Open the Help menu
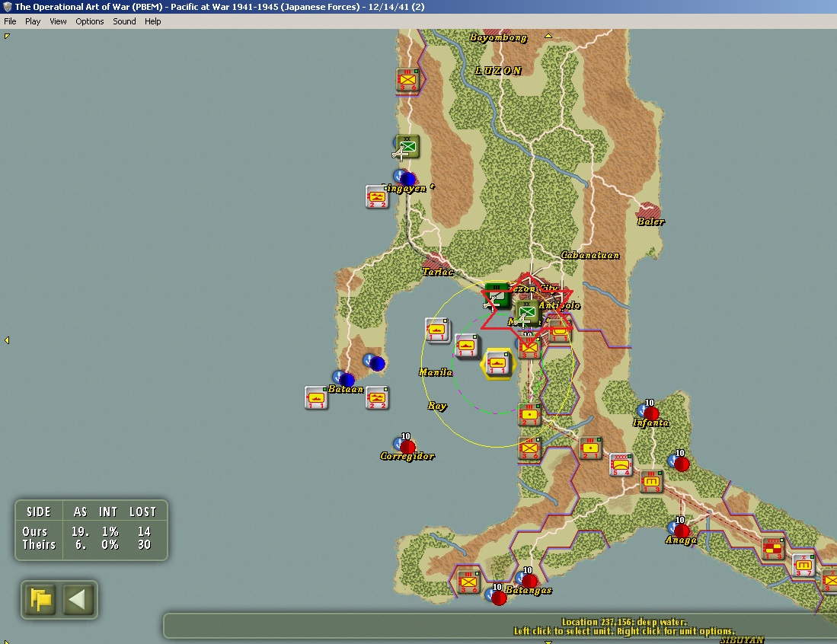The image size is (837, 644). 152,21
